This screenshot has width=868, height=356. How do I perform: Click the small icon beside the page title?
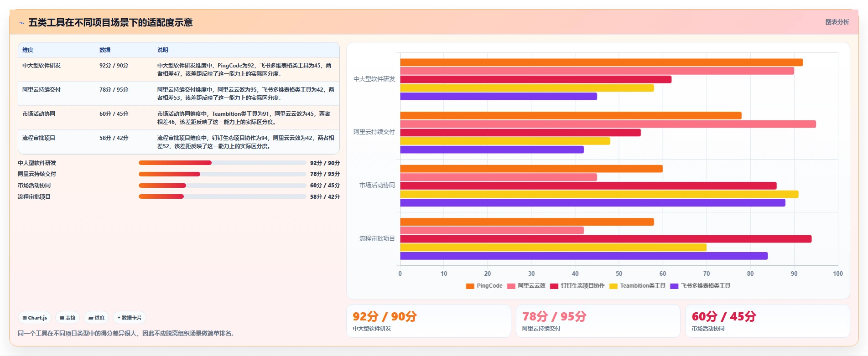coord(21,23)
